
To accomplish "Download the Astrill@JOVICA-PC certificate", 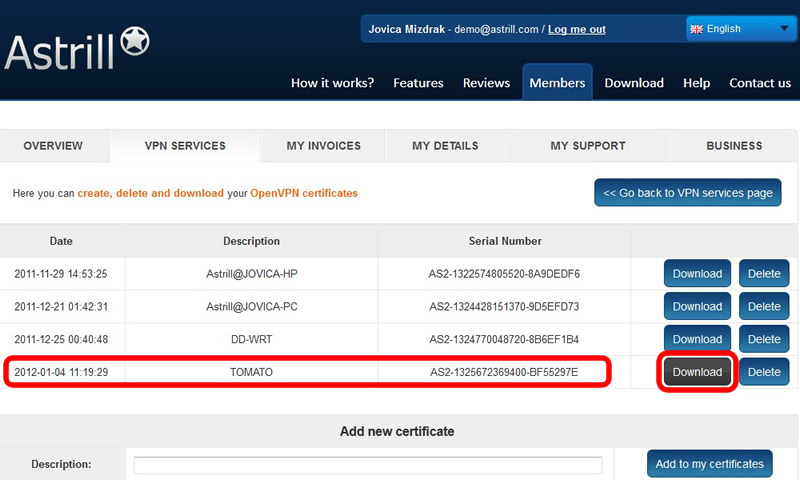I will point(697,306).
